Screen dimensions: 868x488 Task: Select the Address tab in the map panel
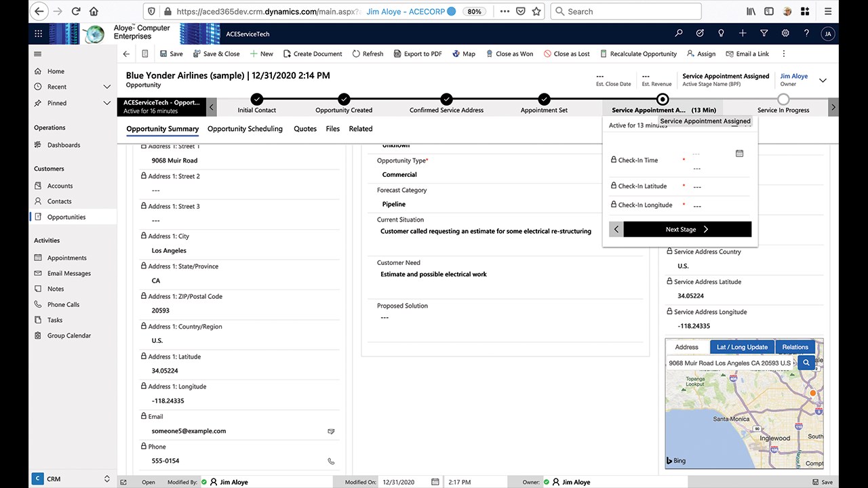click(x=686, y=347)
